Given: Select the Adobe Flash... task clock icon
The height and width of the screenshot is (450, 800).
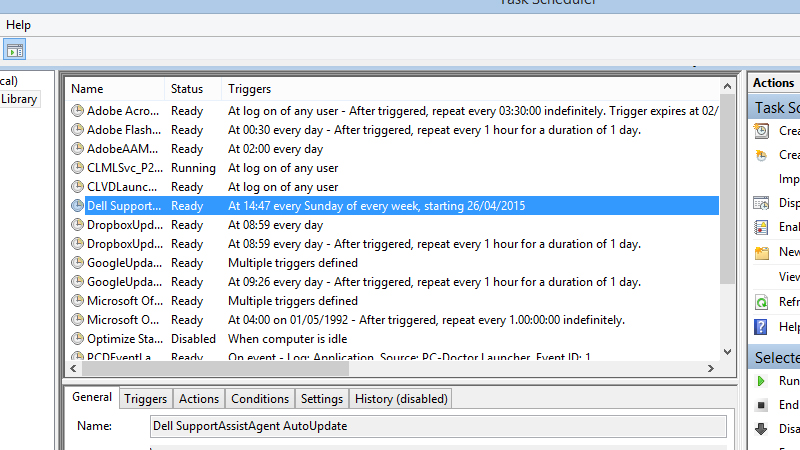Looking at the screenshot, I should coord(77,130).
